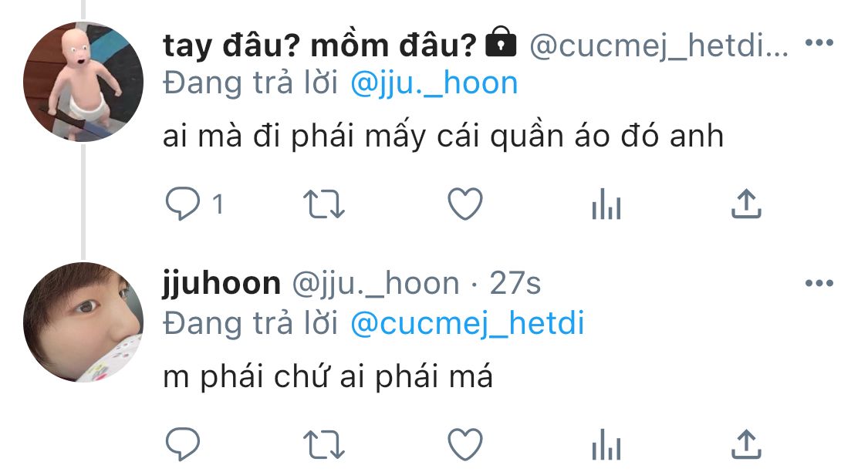The width and height of the screenshot is (868, 472).
Task: Open the @jju._hoon mention link
Action: coord(434,83)
